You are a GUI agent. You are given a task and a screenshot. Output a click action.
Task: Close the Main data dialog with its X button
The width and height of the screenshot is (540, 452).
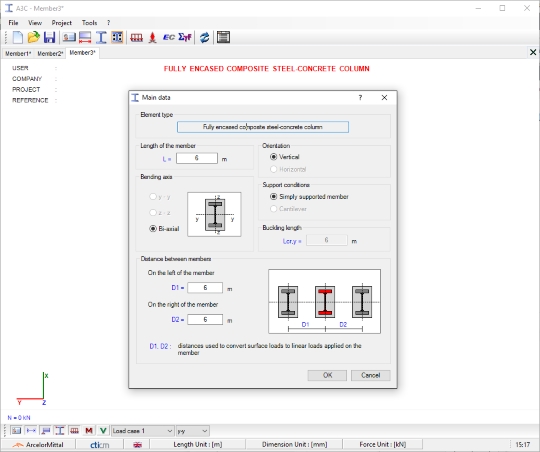tap(384, 97)
